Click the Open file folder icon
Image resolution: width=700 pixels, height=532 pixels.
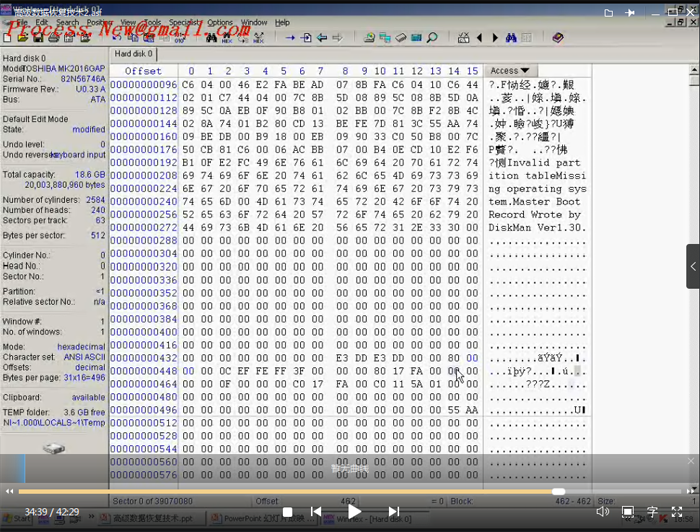[23, 38]
